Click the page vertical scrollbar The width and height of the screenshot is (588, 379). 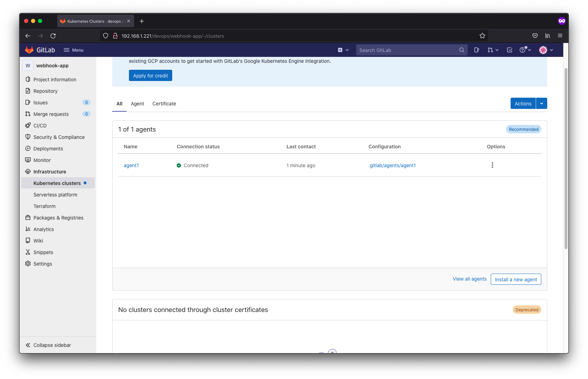(566, 157)
